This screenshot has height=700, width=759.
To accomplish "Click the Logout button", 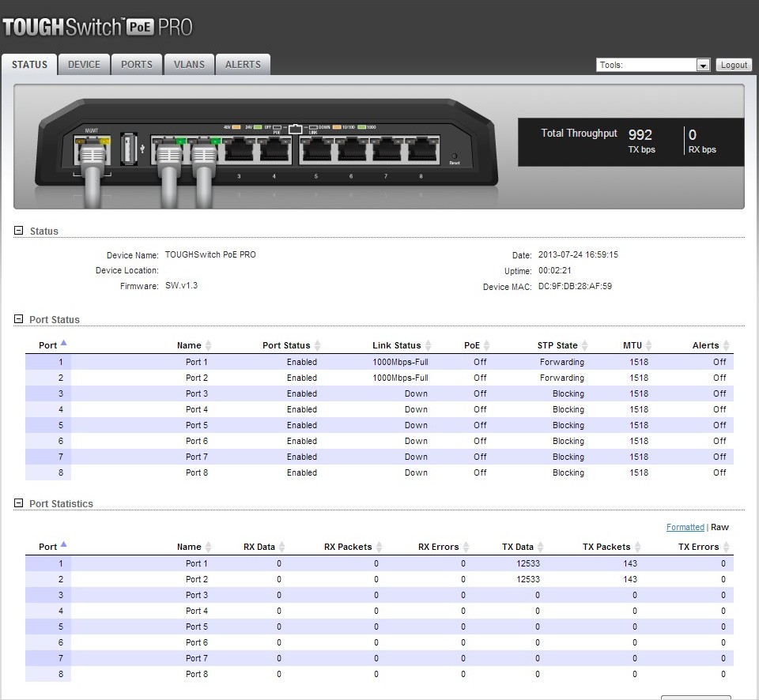I will click(734, 65).
